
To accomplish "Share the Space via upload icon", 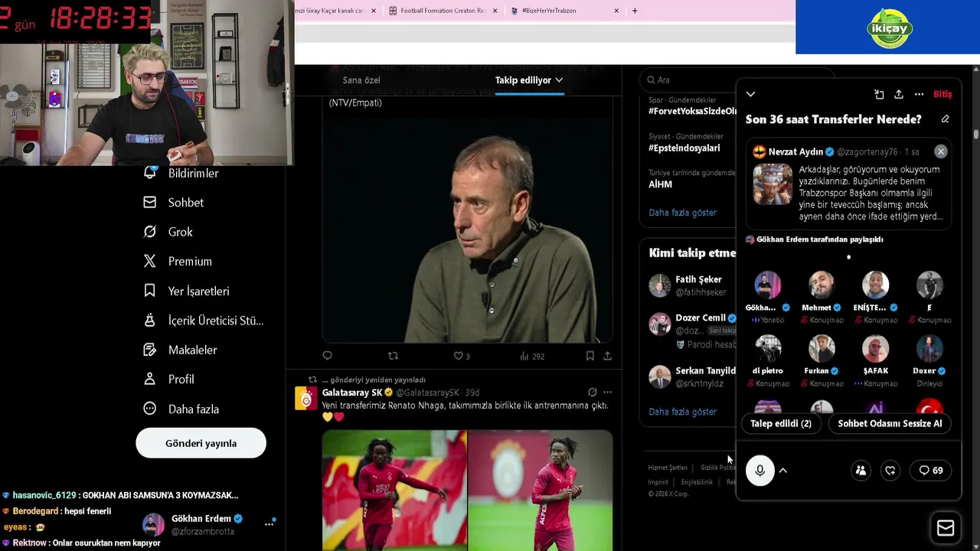I will 899,94.
